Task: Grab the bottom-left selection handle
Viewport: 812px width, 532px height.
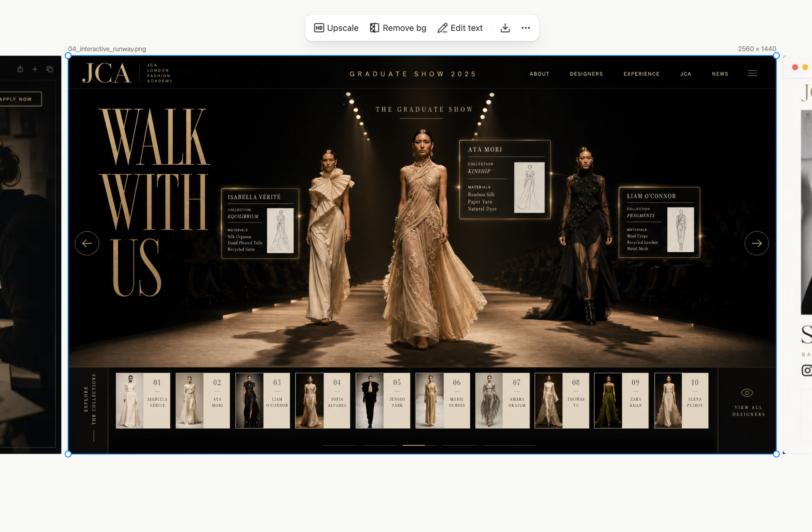Action: click(68, 454)
